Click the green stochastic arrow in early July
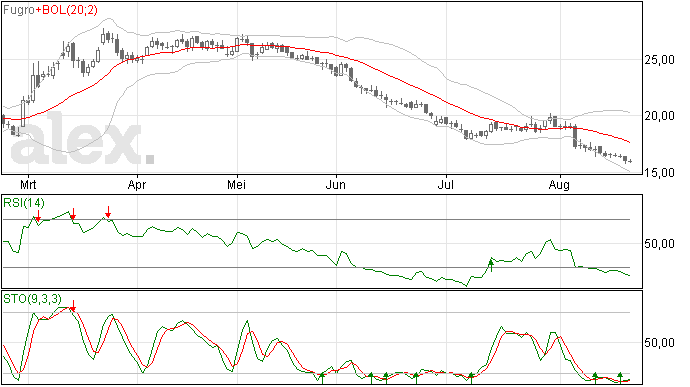Screen dimensions: 690x387 471,378
